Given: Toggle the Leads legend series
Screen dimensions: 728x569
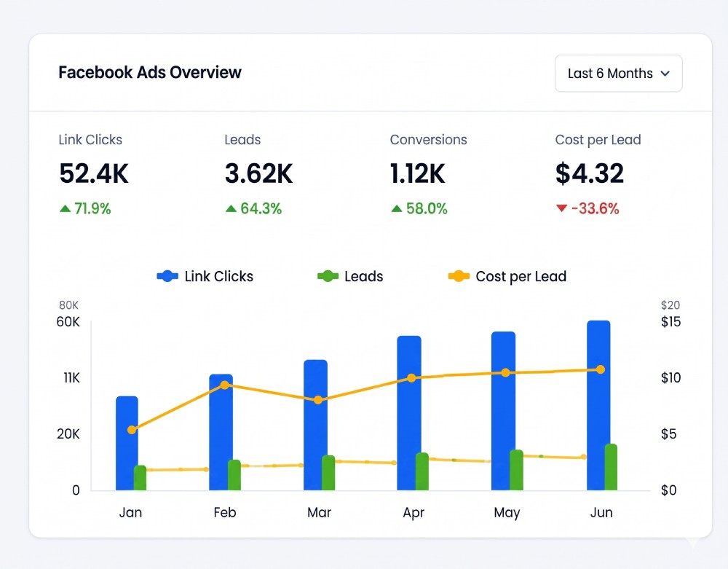Looking at the screenshot, I should pyautogui.click(x=351, y=276).
